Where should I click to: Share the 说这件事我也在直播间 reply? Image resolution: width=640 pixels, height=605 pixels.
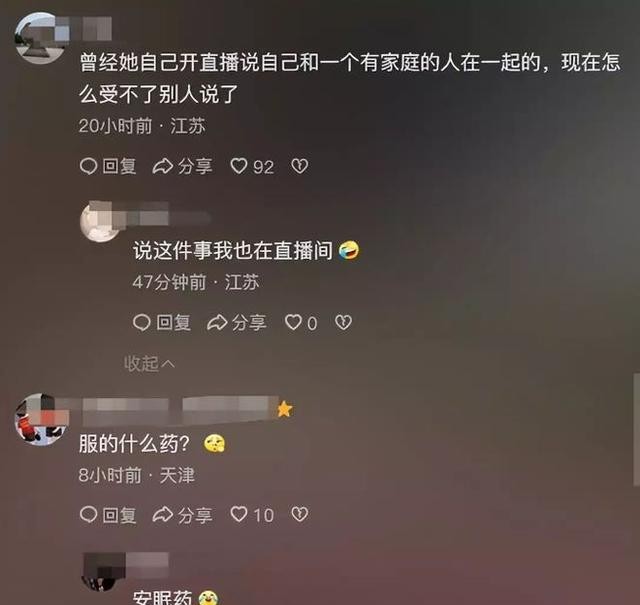click(237, 323)
